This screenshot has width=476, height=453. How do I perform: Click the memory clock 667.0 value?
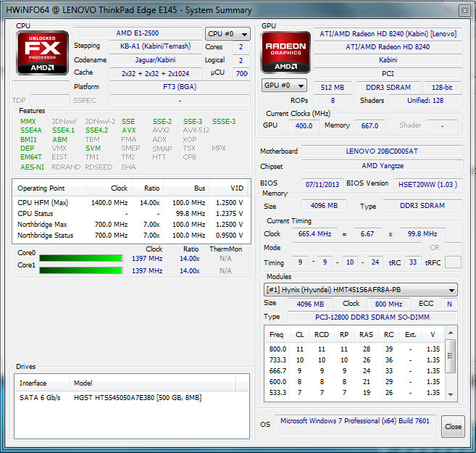(x=369, y=125)
